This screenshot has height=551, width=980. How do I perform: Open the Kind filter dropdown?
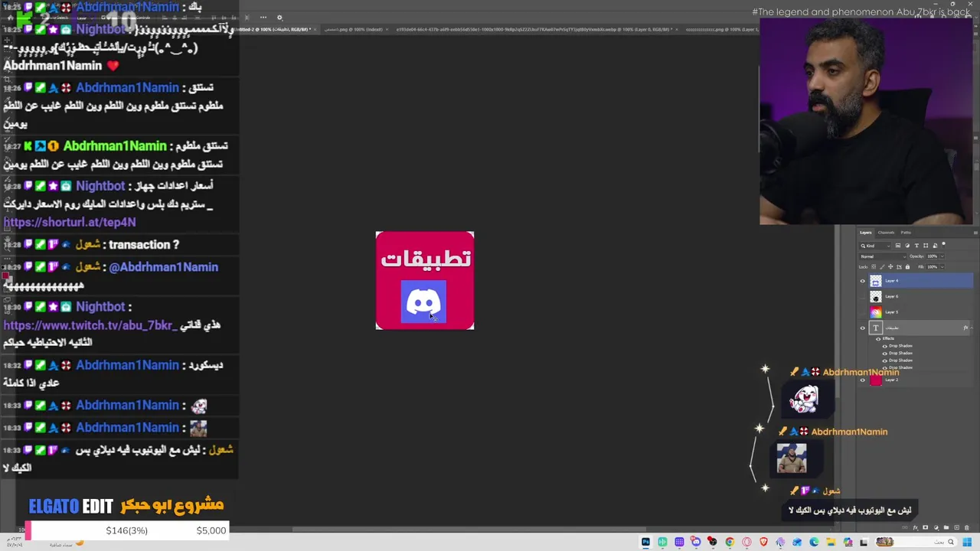coord(875,246)
